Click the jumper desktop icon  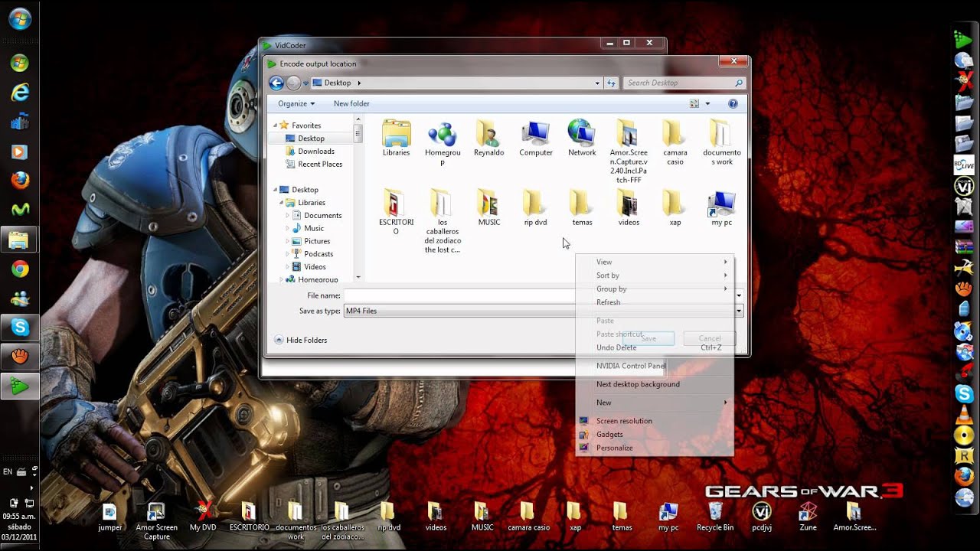click(110, 517)
